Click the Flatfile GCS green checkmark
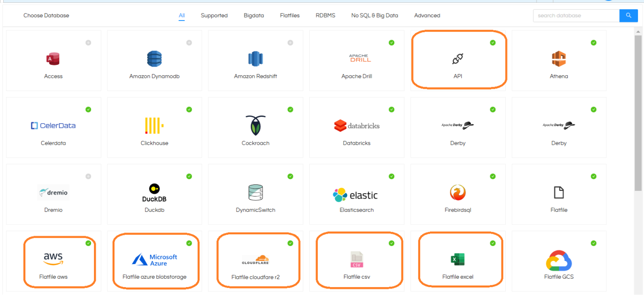644x302 pixels. 594,243
